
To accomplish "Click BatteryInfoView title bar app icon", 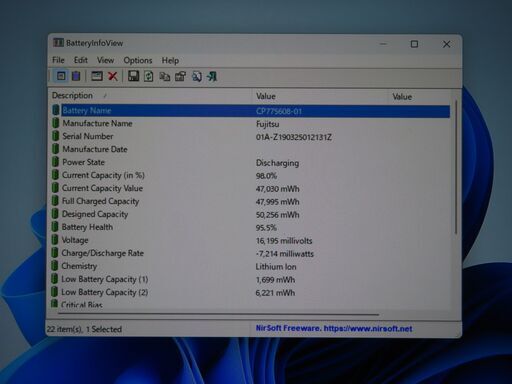I will [58, 43].
